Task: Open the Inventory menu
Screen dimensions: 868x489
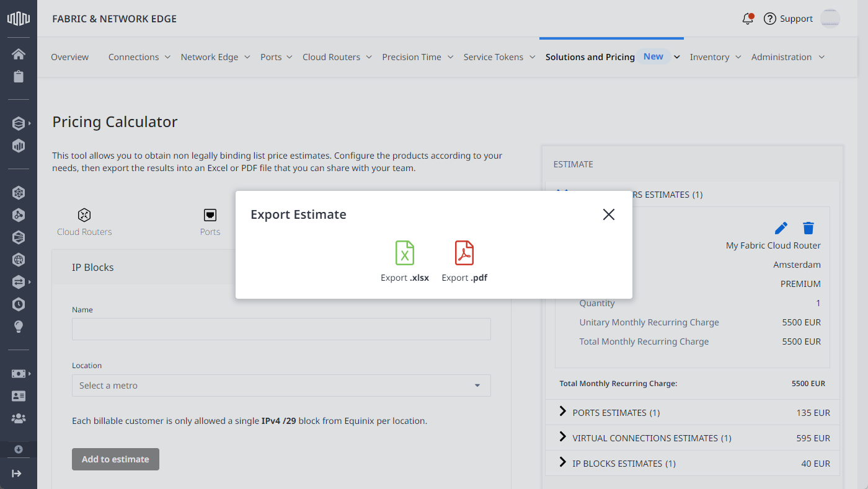Action: 715,57
